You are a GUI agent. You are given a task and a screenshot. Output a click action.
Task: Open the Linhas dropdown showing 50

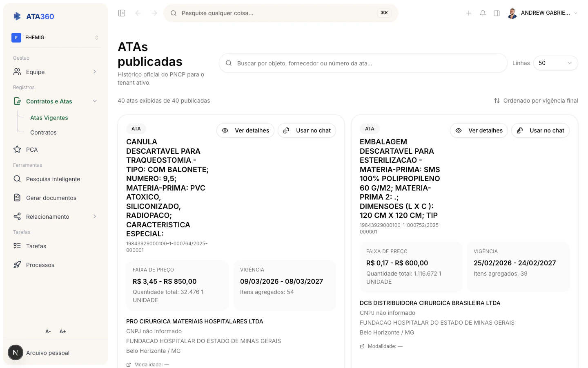(555, 63)
